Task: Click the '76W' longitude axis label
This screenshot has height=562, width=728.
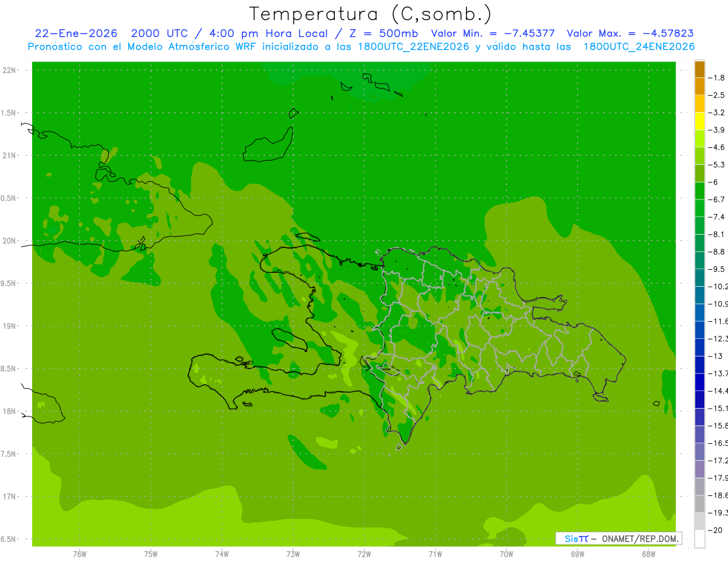Action: tap(79, 554)
